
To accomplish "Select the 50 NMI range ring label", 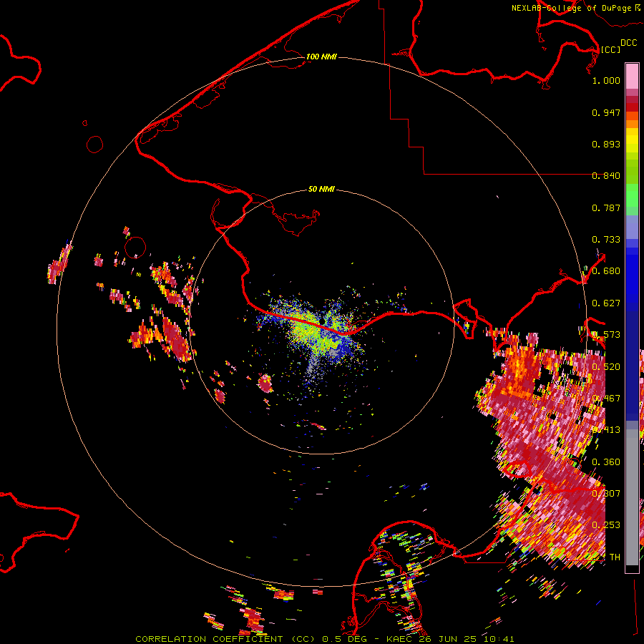I will (321, 189).
